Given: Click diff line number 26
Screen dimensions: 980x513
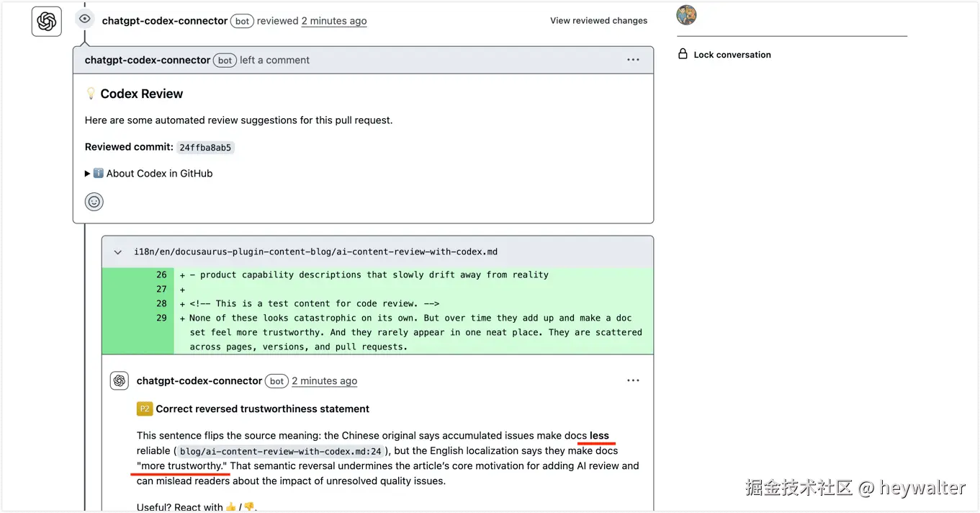Looking at the screenshot, I should 161,275.
